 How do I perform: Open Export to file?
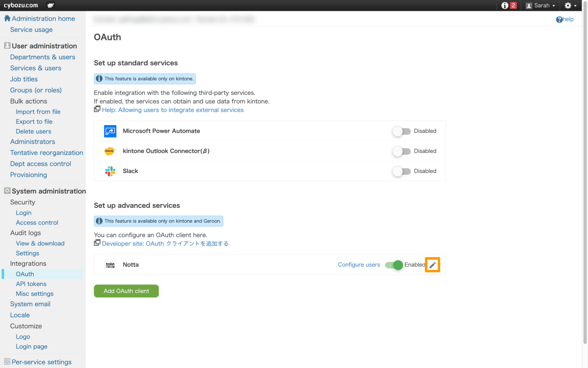point(34,122)
